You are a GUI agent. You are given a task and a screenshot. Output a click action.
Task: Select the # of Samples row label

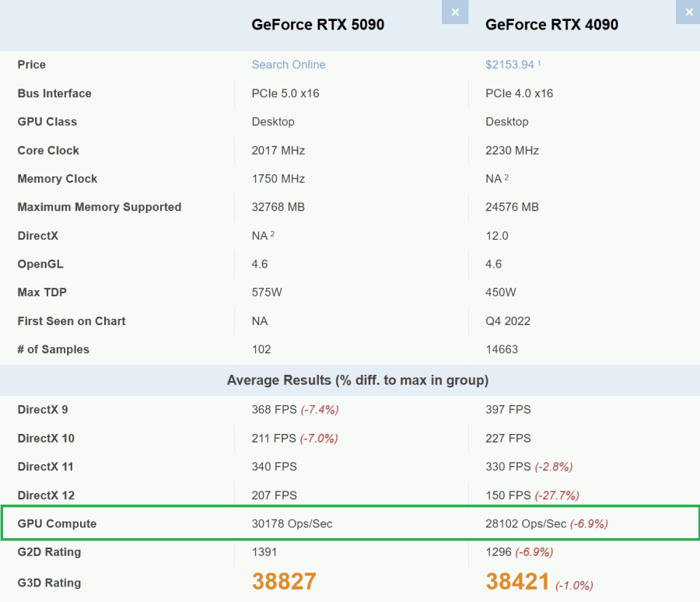click(x=54, y=349)
